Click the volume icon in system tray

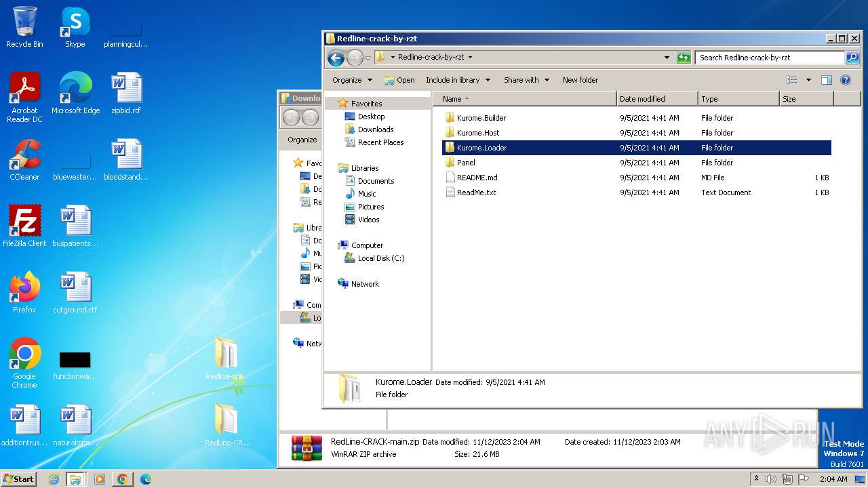point(771,479)
